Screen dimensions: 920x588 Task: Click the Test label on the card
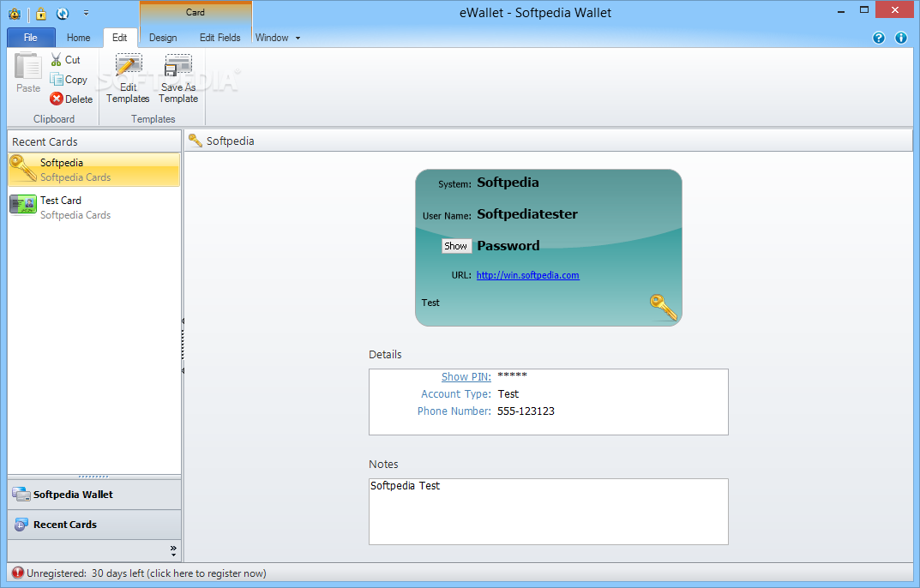(430, 303)
